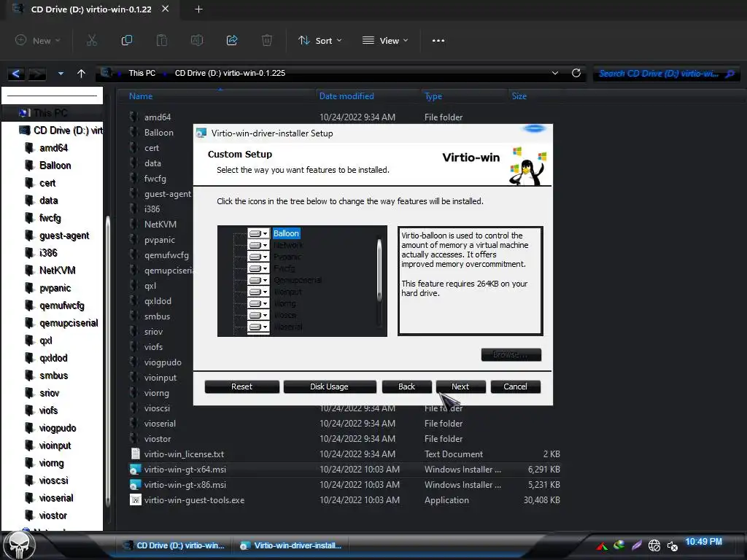Screen dimensions: 747x560
Task: Open the Network feature install dropdown
Action: coord(258,245)
